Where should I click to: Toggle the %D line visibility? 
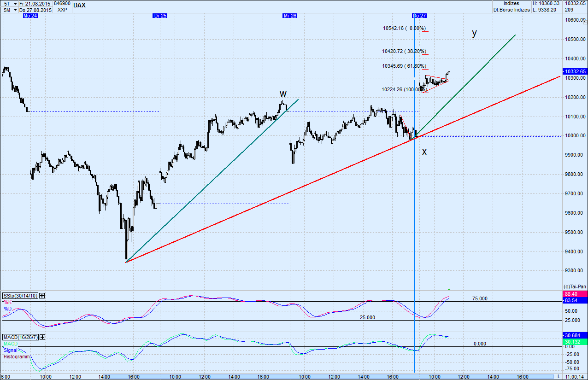point(8,309)
